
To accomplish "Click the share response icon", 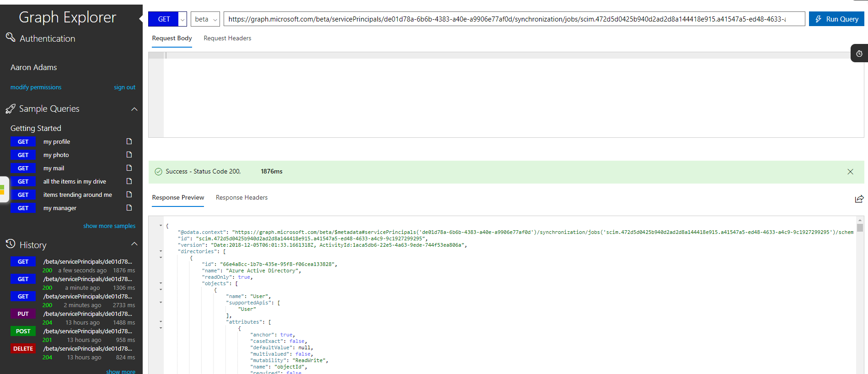I will pyautogui.click(x=859, y=199).
